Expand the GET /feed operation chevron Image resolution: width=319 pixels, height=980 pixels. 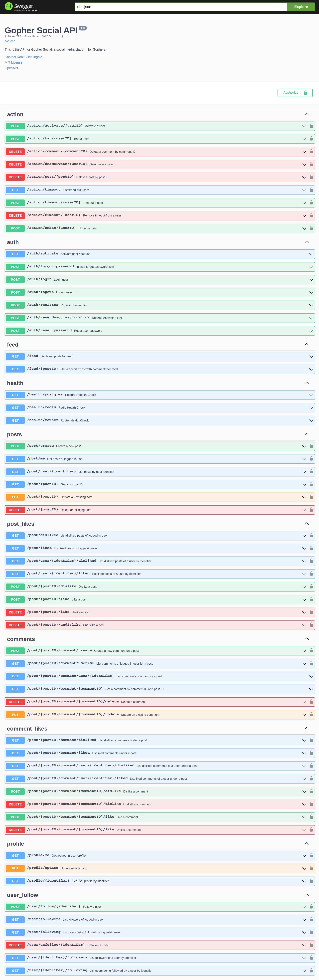tap(311, 357)
